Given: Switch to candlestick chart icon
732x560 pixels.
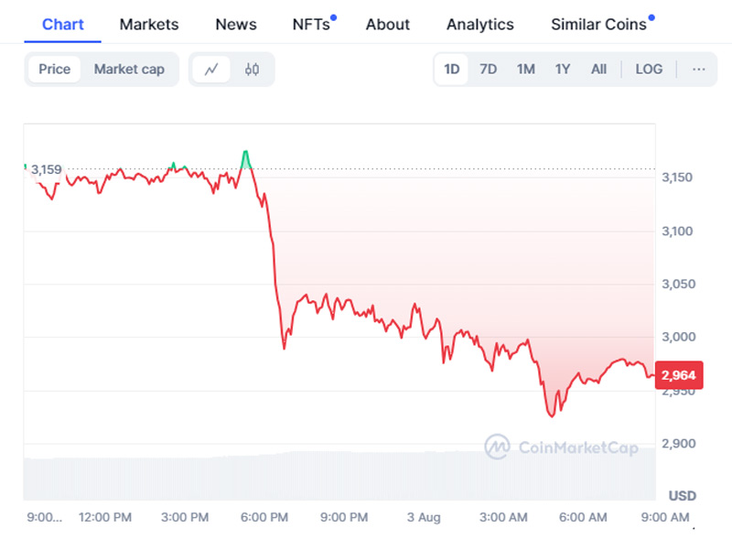Looking at the screenshot, I should coord(253,70).
